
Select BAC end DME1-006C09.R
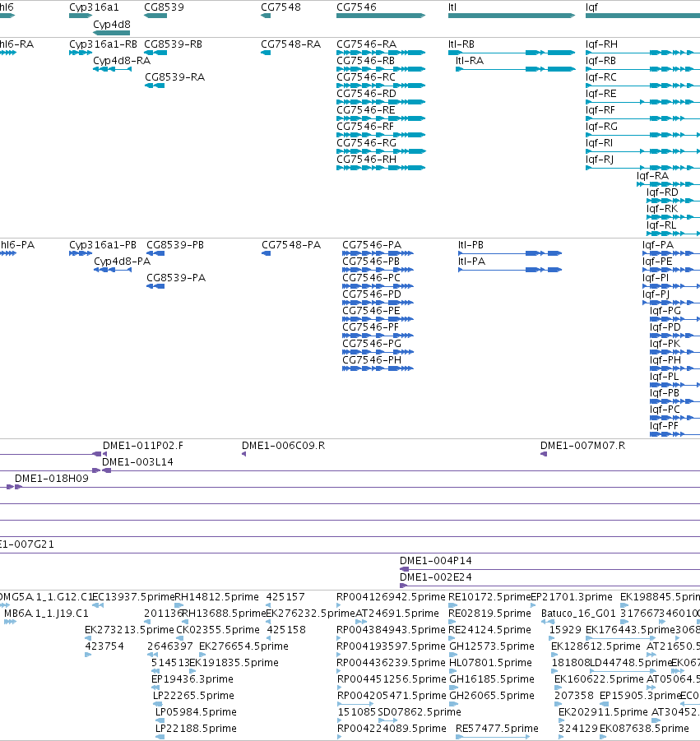pyautogui.click(x=283, y=446)
